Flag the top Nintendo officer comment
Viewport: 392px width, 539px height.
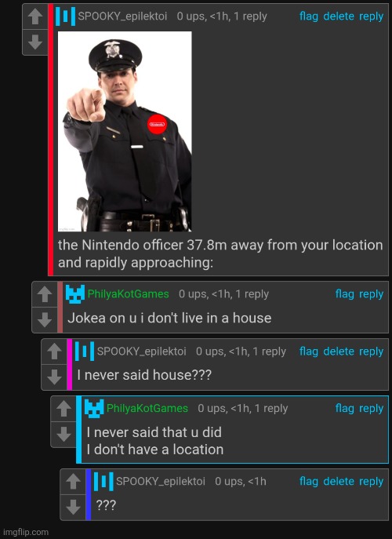point(309,16)
